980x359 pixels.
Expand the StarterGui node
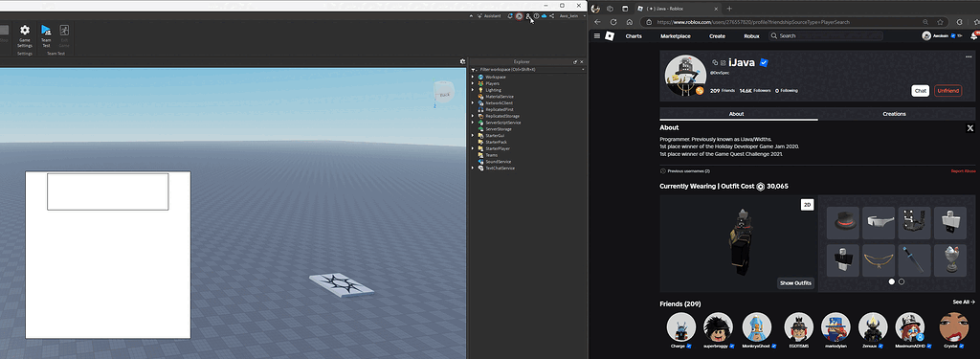click(x=473, y=136)
